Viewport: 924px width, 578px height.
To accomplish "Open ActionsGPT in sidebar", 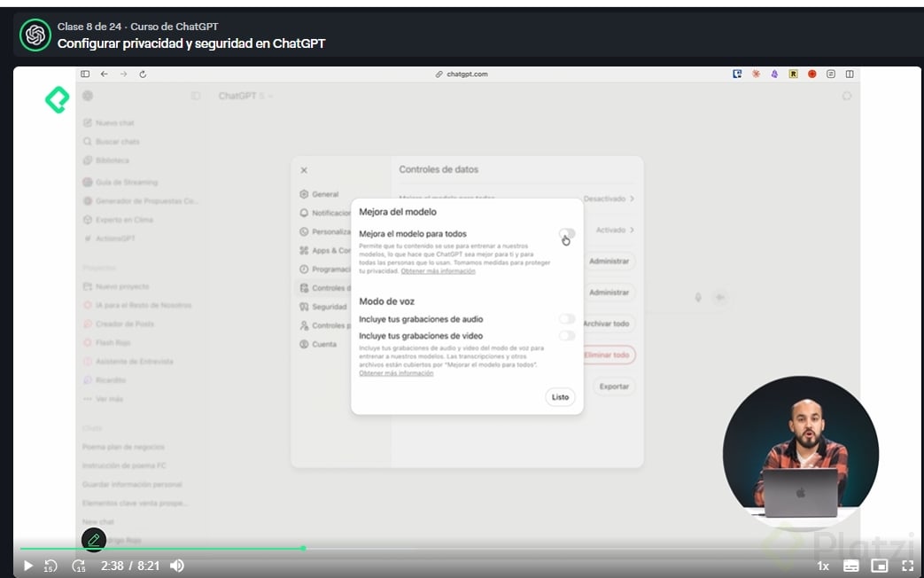I will tap(110, 238).
